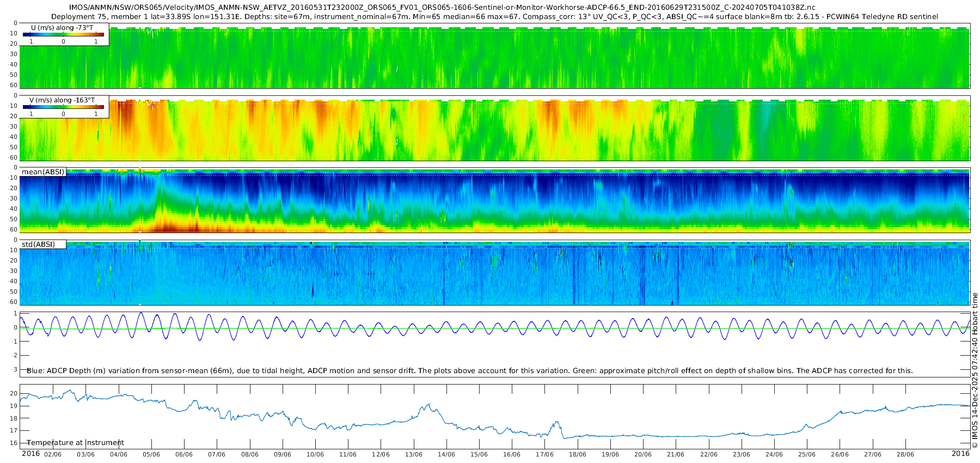Click the 09/06 date tick label

(283, 454)
